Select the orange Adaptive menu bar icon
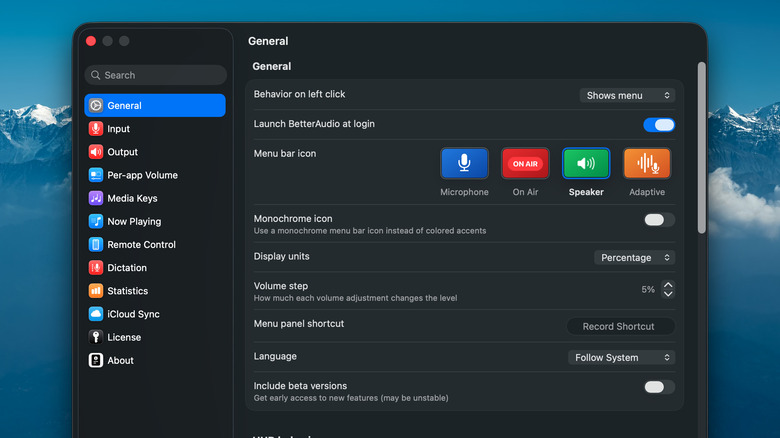Viewport: 780px width, 438px height. pyautogui.click(x=647, y=163)
